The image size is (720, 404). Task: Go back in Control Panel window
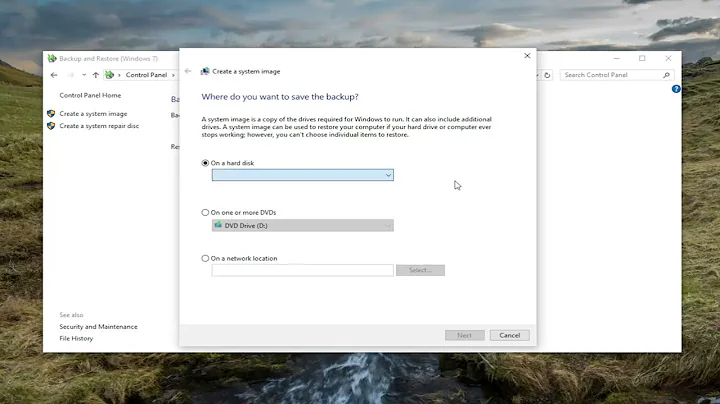coord(54,75)
